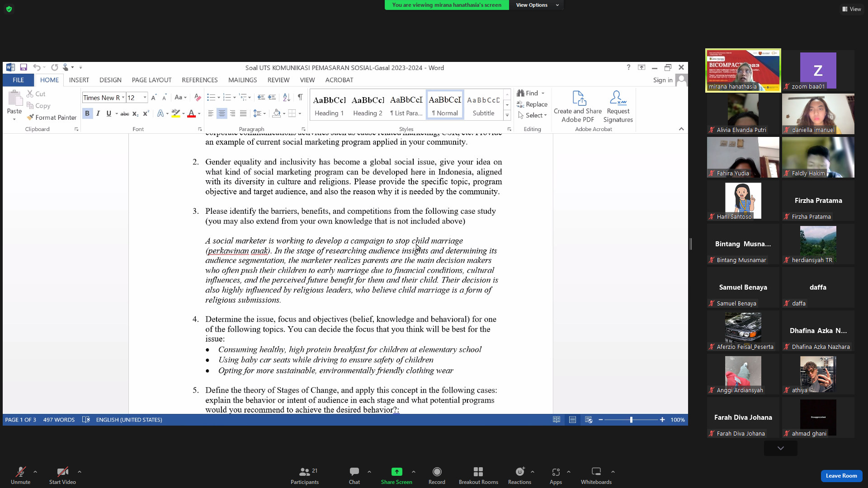Click the Clear Formatting eraser icon
The image size is (868, 488).
(x=198, y=98)
